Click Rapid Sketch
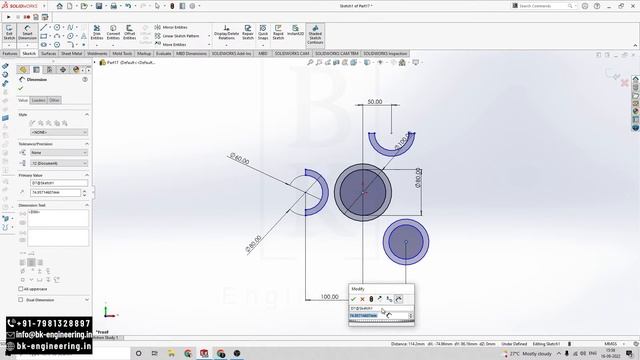This screenshot has width=640, height=360. (x=278, y=32)
